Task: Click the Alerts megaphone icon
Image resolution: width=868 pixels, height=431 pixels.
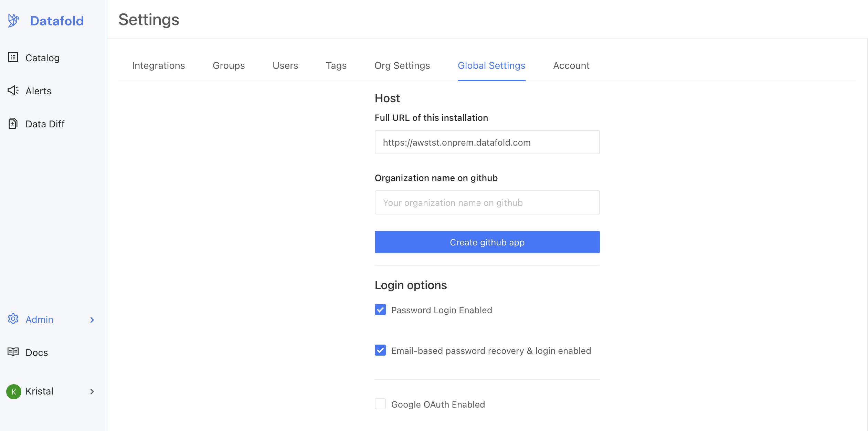Action: tap(13, 91)
